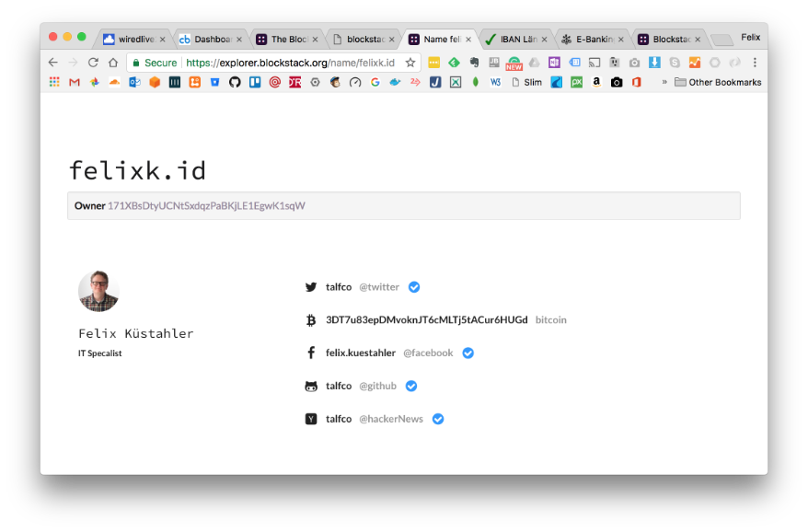Viewport: 808px width, 532px height.
Task: Expand the hidden bookmarks overflow chevron
Action: pos(664,82)
